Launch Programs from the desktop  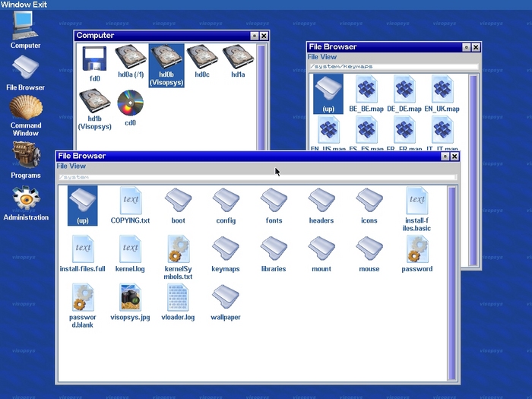pos(25,157)
